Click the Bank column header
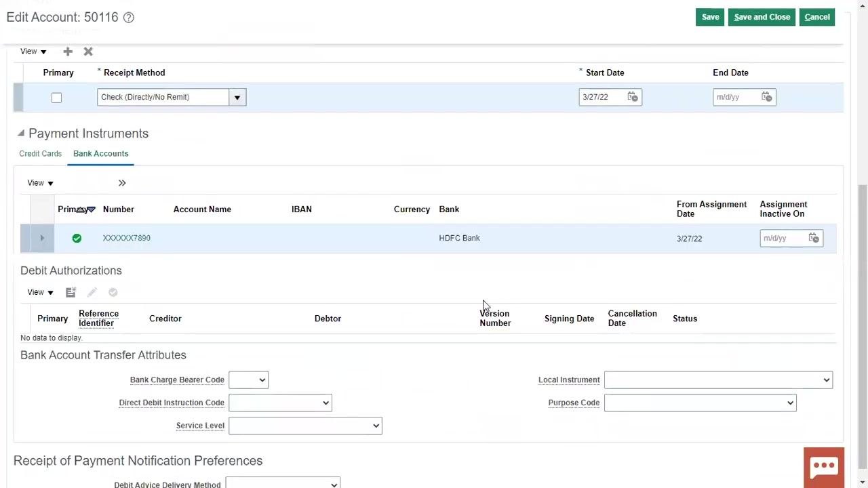 (x=449, y=209)
